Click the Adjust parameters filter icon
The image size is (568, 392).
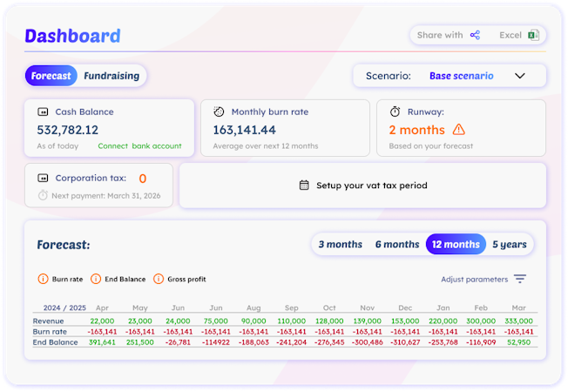tap(520, 279)
